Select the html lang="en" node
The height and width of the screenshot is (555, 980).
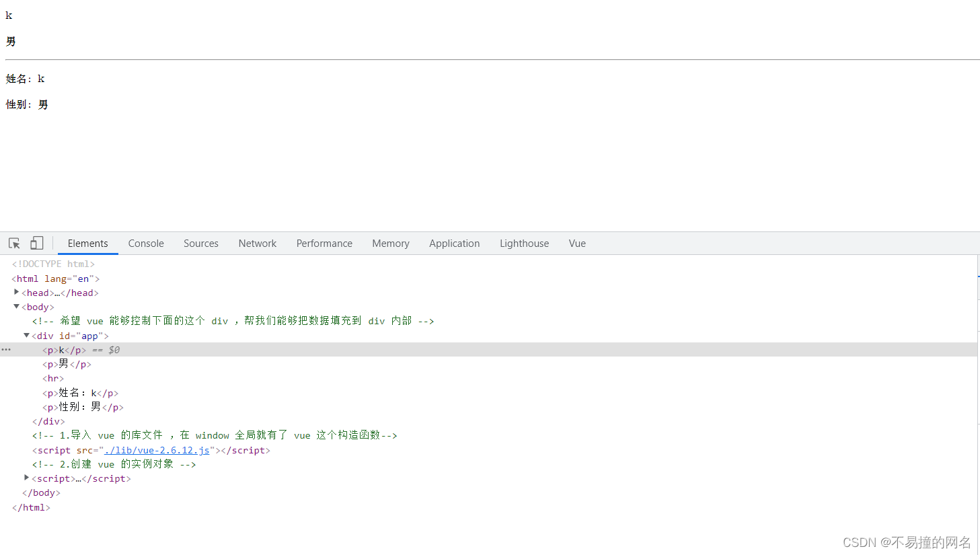point(56,279)
